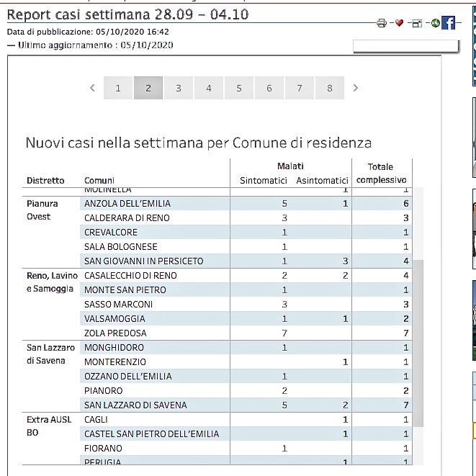Click the FIORANO comune cell
Viewport: 476px width, 476px height.
click(x=103, y=449)
